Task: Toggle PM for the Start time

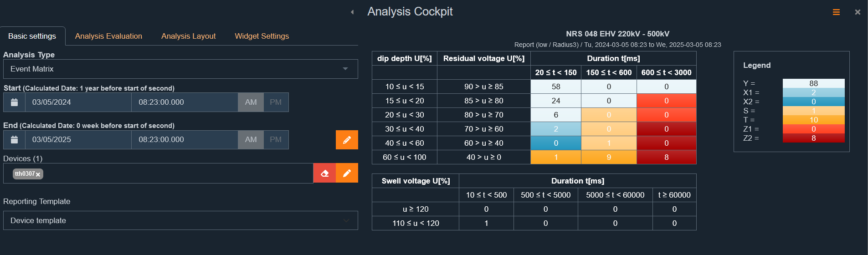Action: pos(276,102)
